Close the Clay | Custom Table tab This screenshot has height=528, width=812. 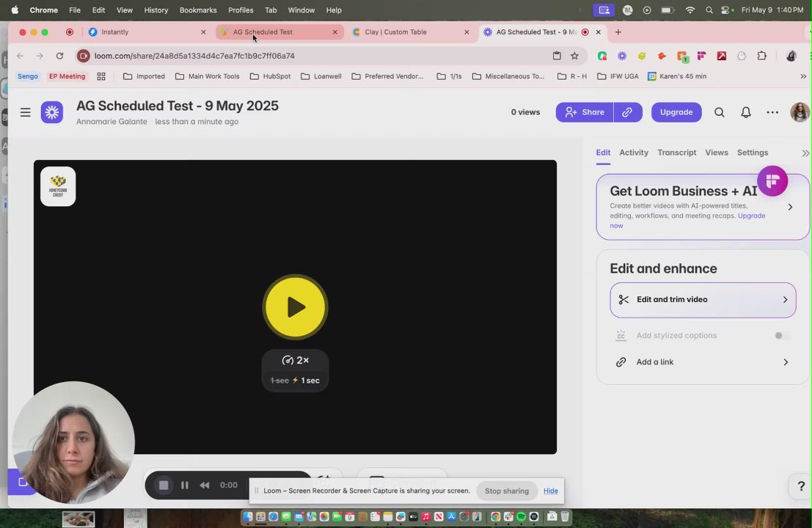466,32
